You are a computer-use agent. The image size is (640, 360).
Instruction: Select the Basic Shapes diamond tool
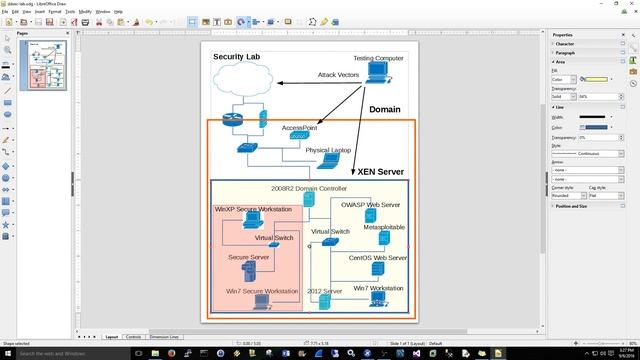coord(6,166)
